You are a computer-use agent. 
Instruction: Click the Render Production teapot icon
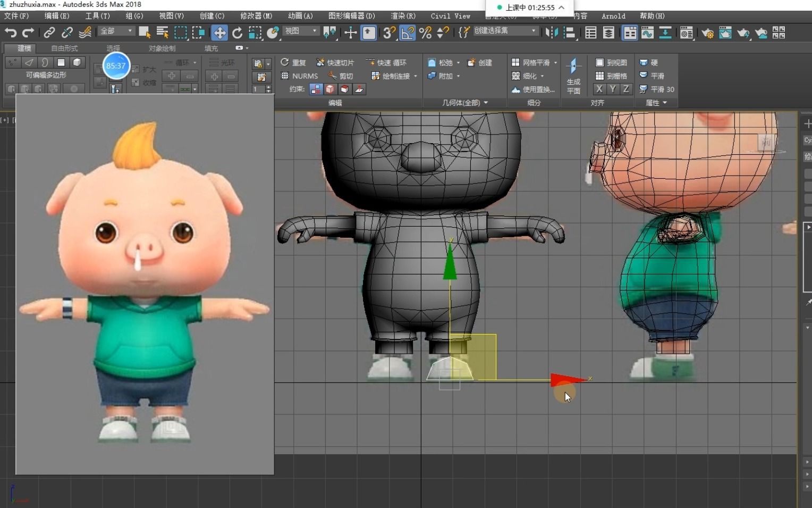pyautogui.click(x=743, y=33)
